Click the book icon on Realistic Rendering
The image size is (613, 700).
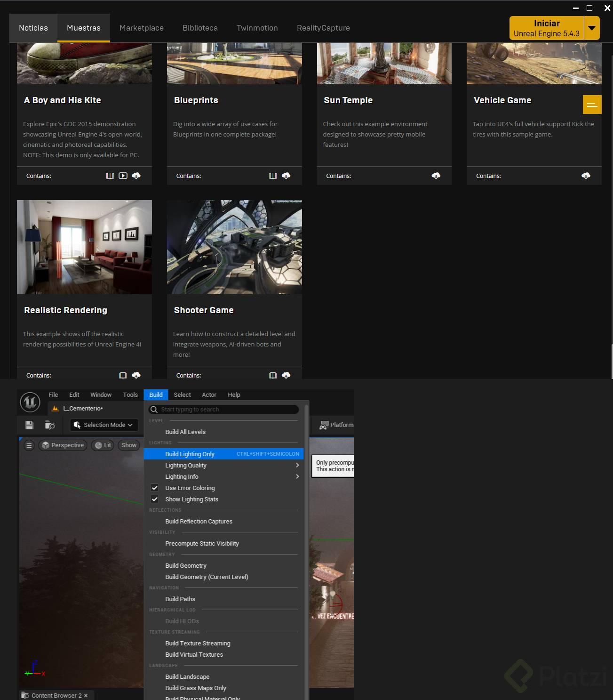(123, 375)
